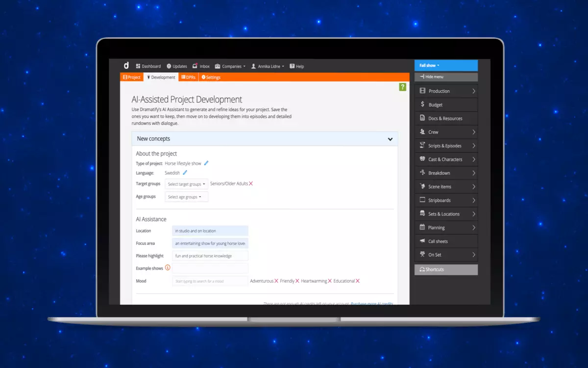Image resolution: width=588 pixels, height=368 pixels.
Task: Click the Purchase more AI credits link
Action: [371, 304]
